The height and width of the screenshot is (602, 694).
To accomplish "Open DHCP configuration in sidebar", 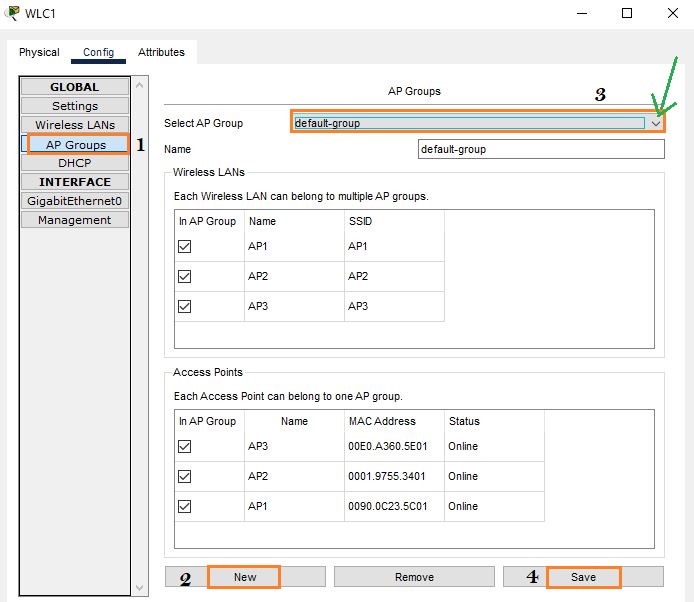I will (x=75, y=163).
